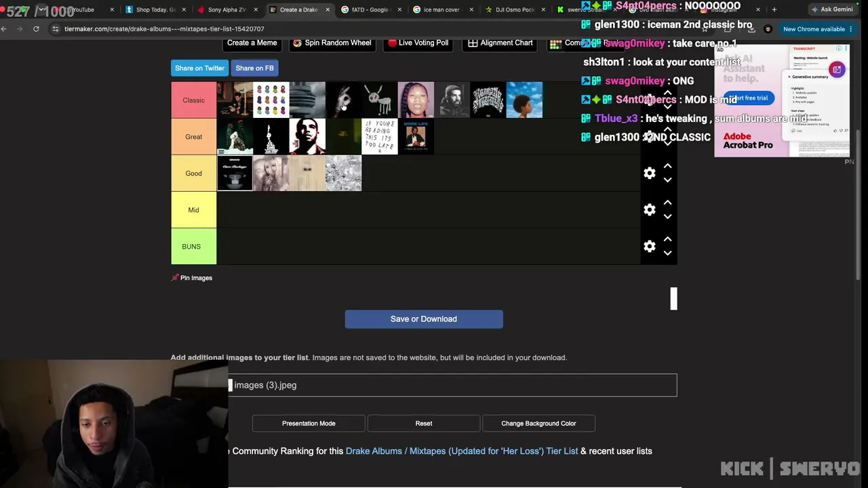Go back using the browser back arrow
Screen dimensions: 868x488
pyautogui.click(x=4, y=29)
